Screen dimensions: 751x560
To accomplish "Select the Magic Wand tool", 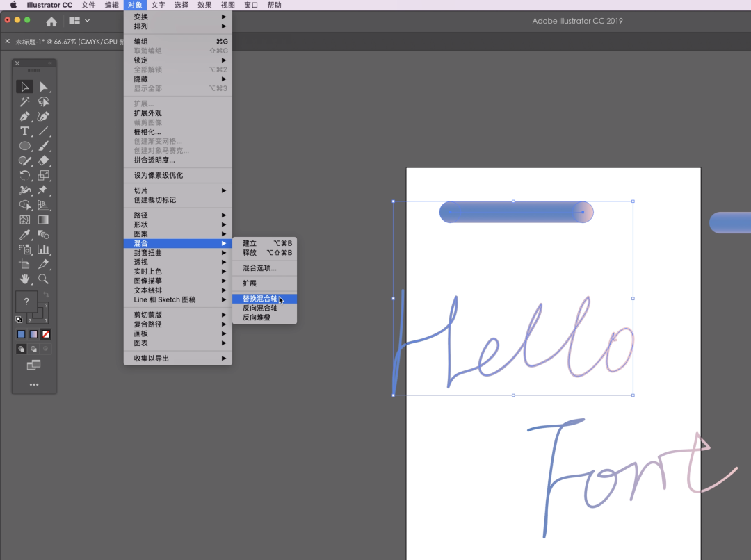I will tap(25, 102).
